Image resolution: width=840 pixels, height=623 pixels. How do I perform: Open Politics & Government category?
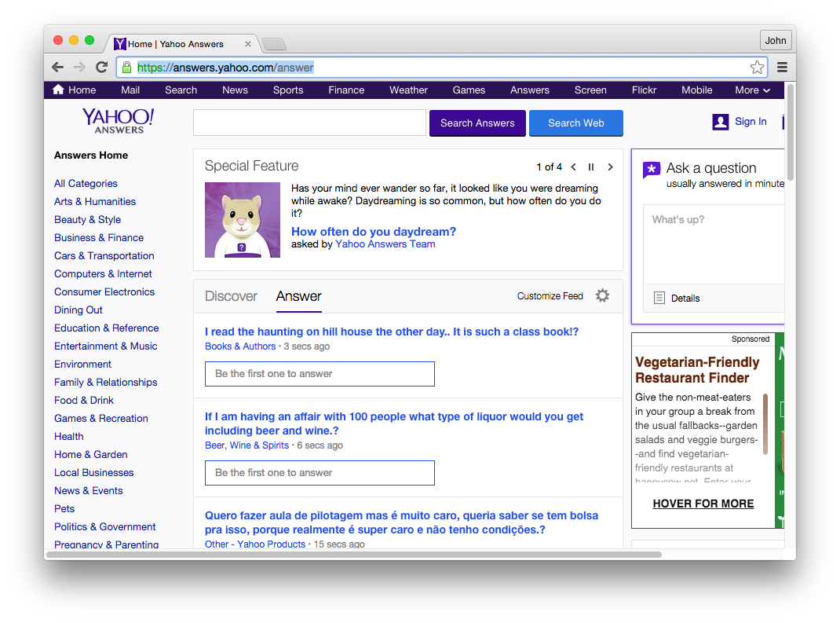click(x=105, y=527)
